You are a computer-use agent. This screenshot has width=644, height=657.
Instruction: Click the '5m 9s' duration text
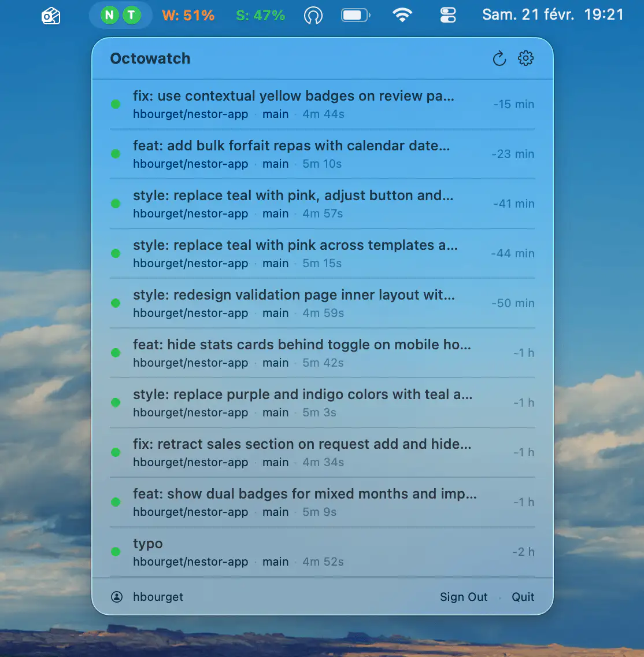(x=320, y=512)
